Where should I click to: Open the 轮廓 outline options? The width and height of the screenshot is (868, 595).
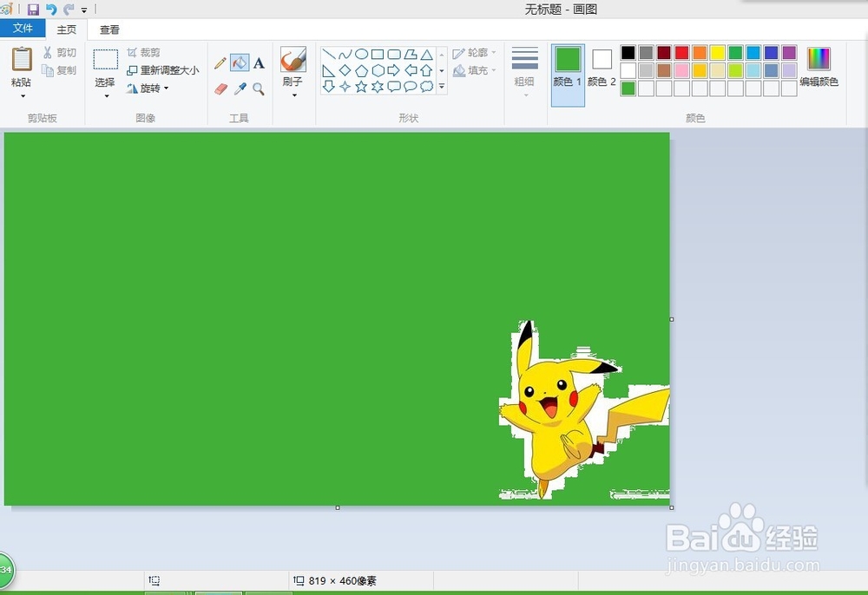pos(476,53)
